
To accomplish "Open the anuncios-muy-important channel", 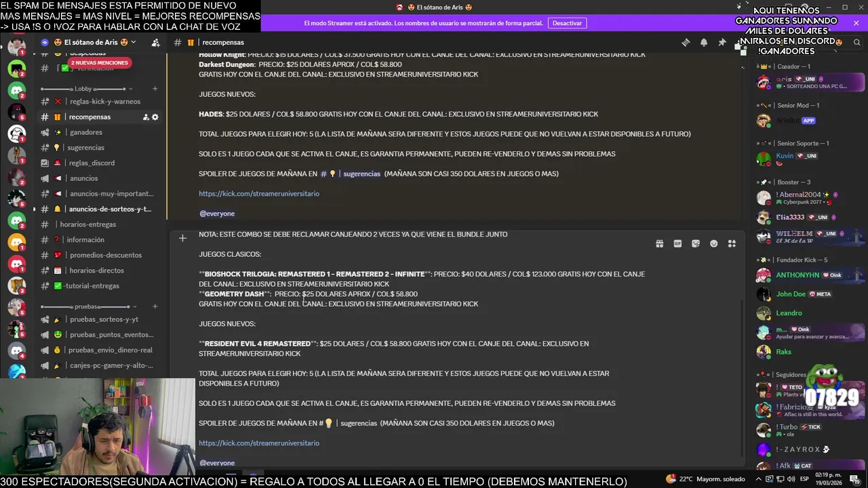I will tap(98, 194).
